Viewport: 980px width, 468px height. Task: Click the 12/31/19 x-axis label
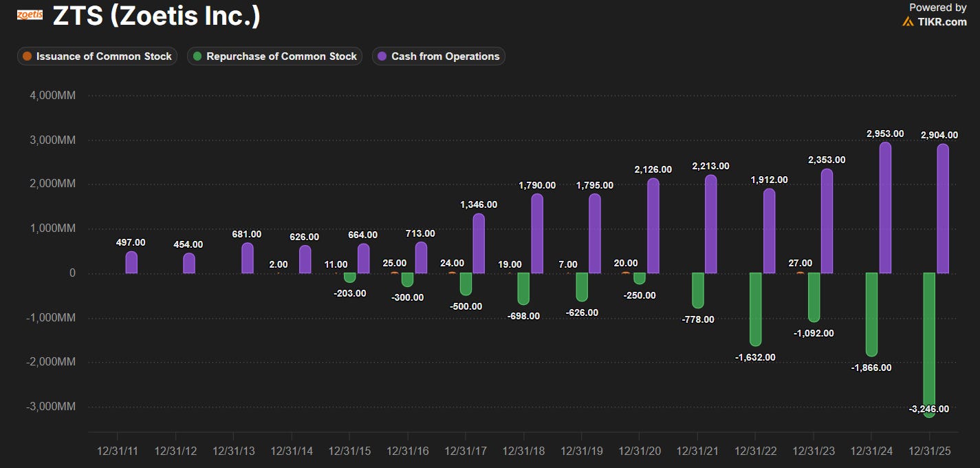pos(582,451)
